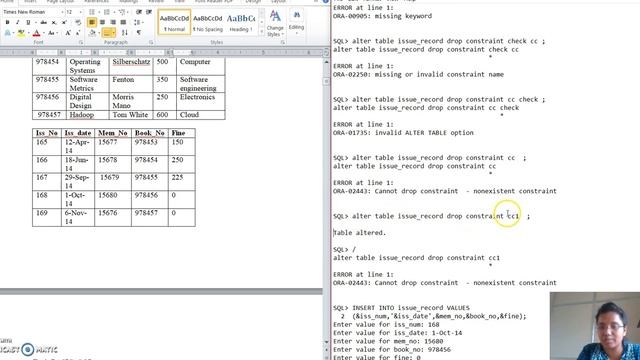This screenshot has height=360, width=640.
Task: Open the Insert ribbon tab
Action: click(x=30, y=1)
